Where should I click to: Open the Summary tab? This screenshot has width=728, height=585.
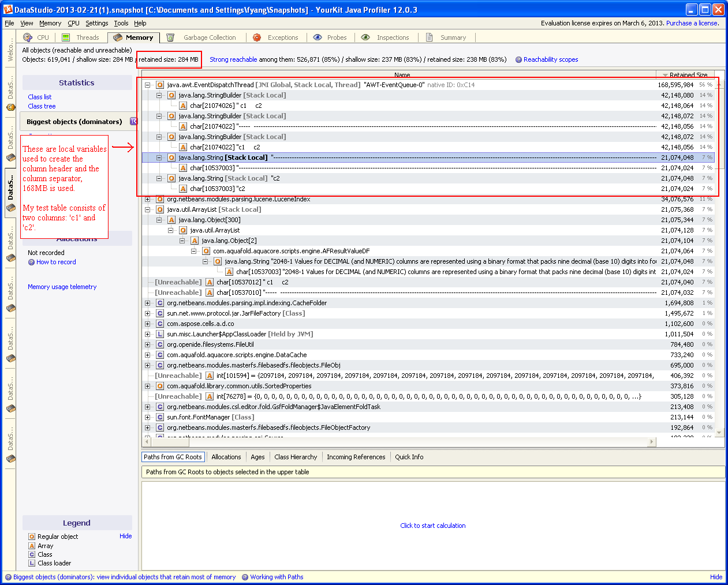click(x=446, y=37)
